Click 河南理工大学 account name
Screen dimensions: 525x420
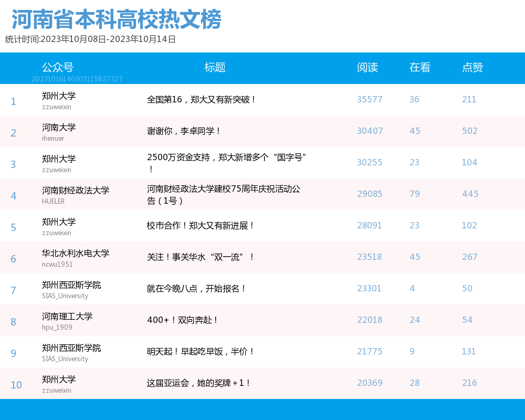[67, 316]
